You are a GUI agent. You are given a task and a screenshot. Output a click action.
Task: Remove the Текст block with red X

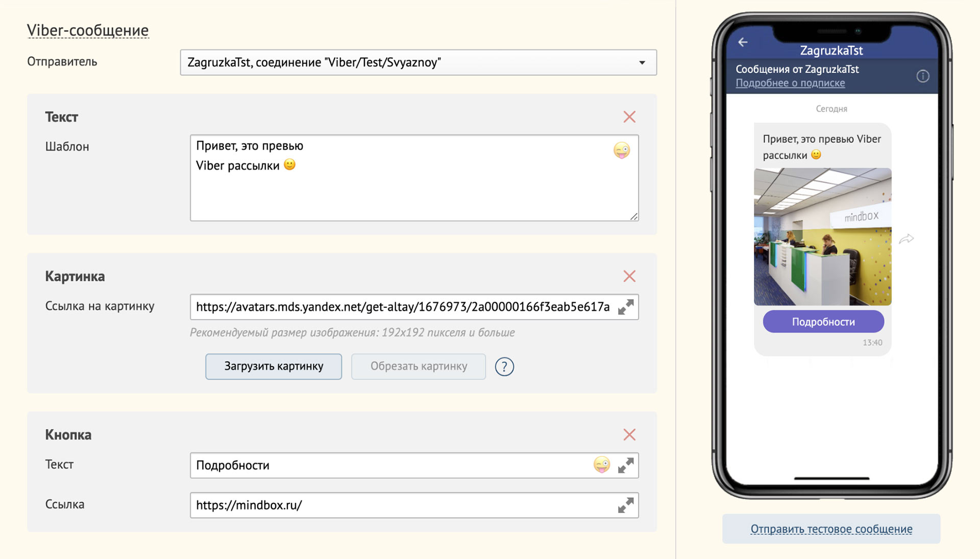(x=629, y=117)
